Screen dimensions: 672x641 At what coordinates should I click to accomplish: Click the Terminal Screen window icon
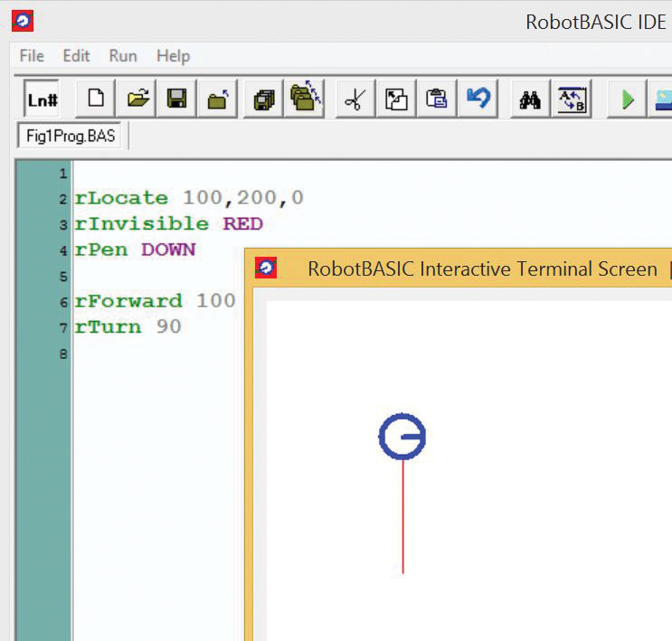(266, 268)
